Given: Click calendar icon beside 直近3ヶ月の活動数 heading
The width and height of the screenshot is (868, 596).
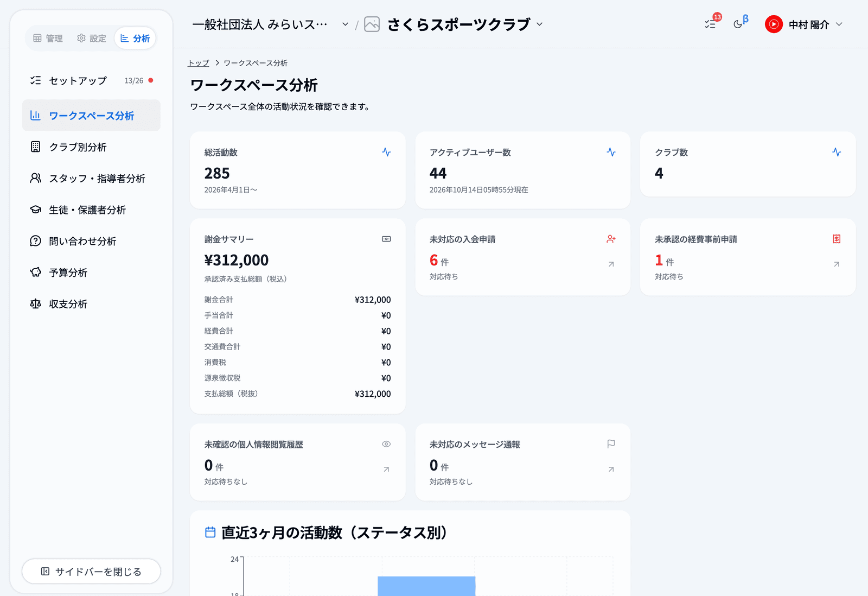Looking at the screenshot, I should click(210, 532).
